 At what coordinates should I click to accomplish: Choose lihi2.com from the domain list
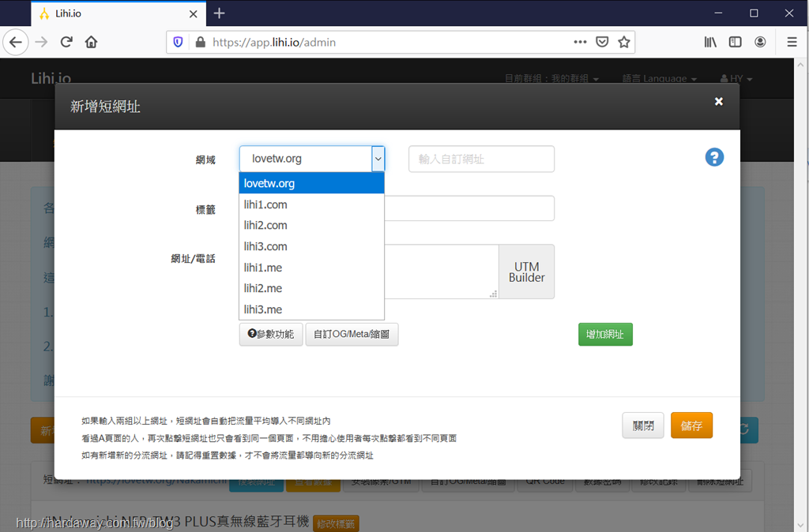[311, 225]
